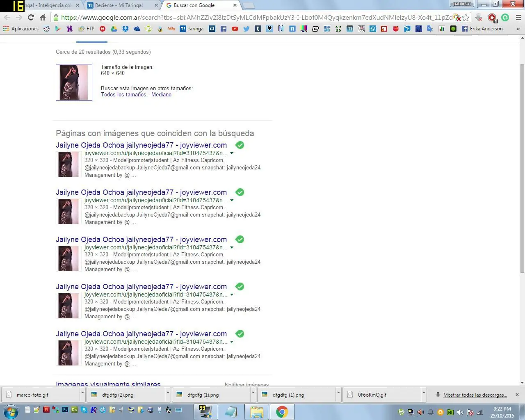Open options arrow for marco-foto.gif download
The height and width of the screenshot is (420, 525).
(82, 395)
